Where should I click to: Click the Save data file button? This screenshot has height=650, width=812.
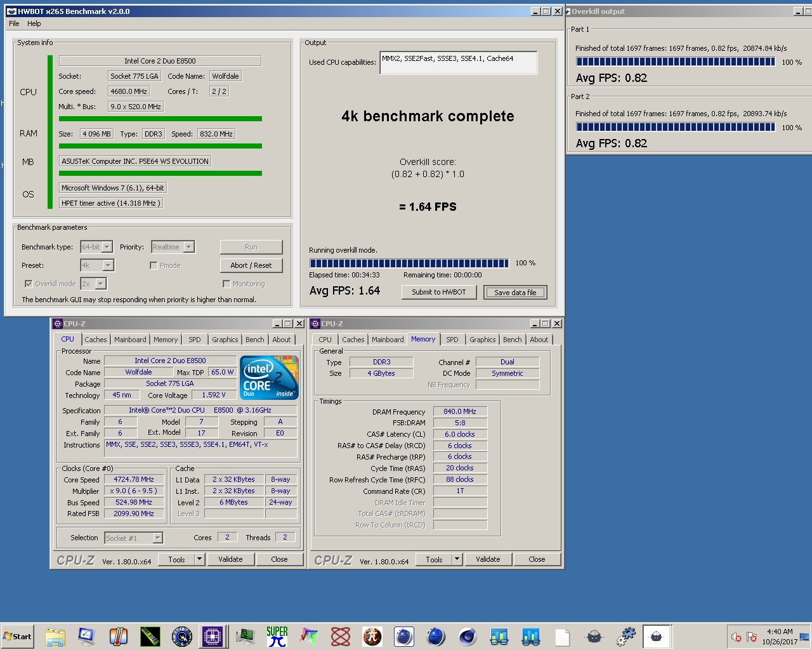point(515,292)
